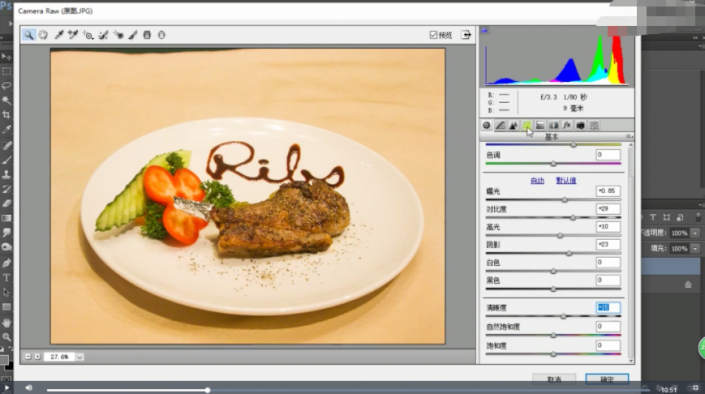Open the Tone Curve panel tab
Viewport: 705px width, 394px height.
click(500, 125)
